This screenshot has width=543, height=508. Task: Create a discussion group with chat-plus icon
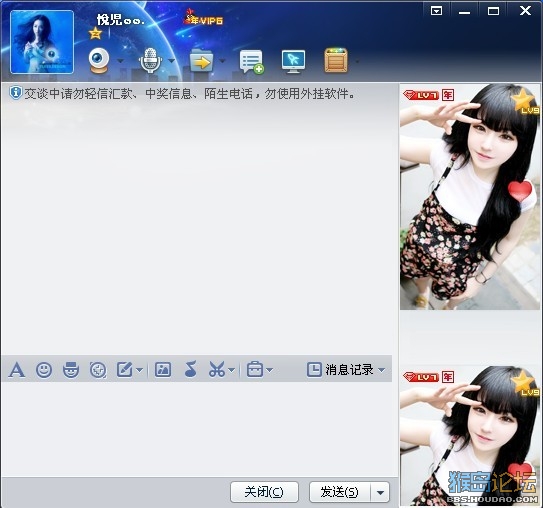252,62
